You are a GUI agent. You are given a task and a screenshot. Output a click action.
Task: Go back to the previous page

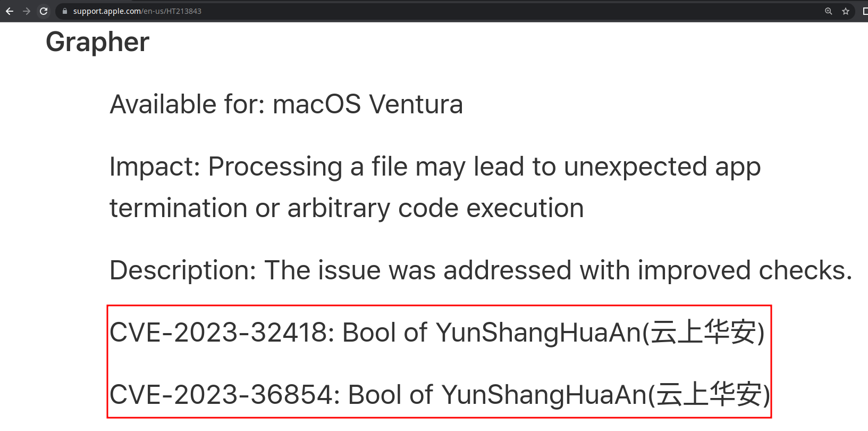pyautogui.click(x=10, y=11)
